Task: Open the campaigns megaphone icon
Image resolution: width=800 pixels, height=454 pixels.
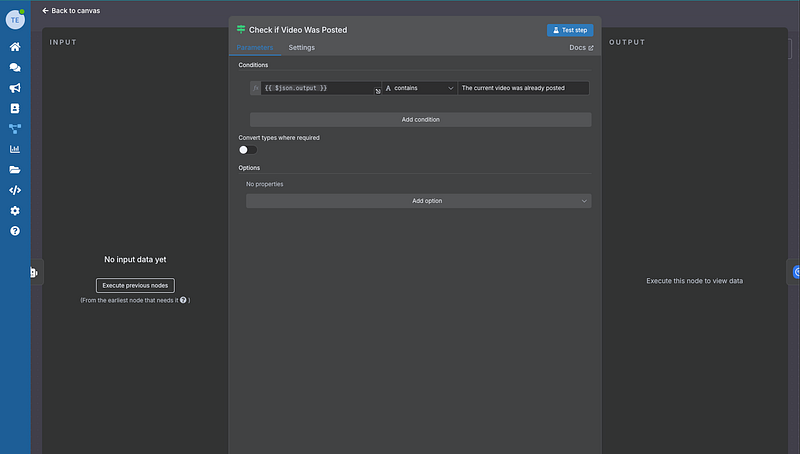Action: tap(15, 88)
